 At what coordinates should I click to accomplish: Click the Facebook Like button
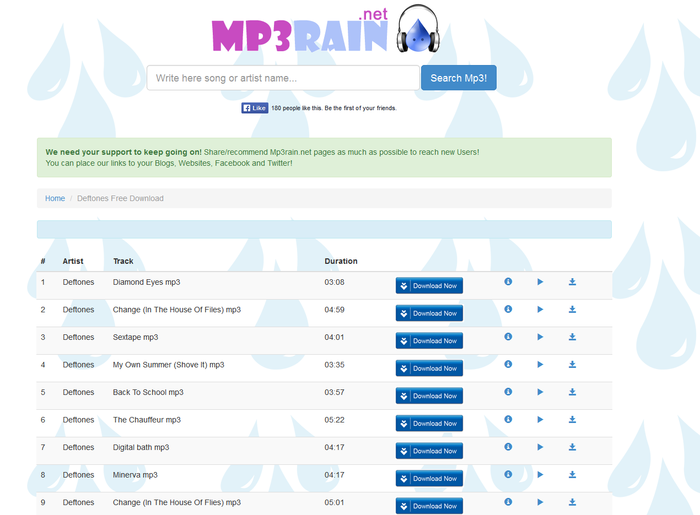[255, 108]
